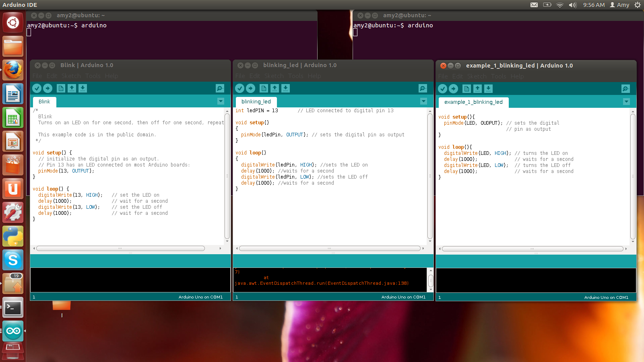Click EventDispatchThread error line in console
Screen dimensions: 644x362
point(322,283)
